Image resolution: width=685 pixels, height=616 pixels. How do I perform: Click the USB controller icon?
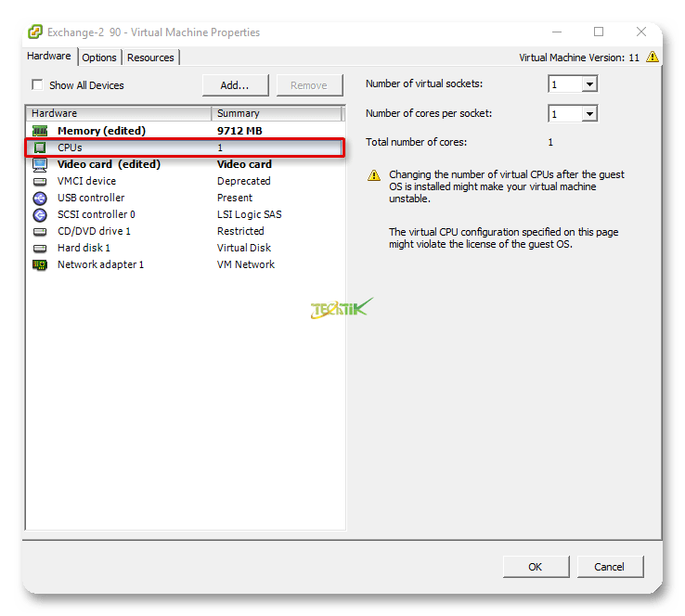(40, 198)
